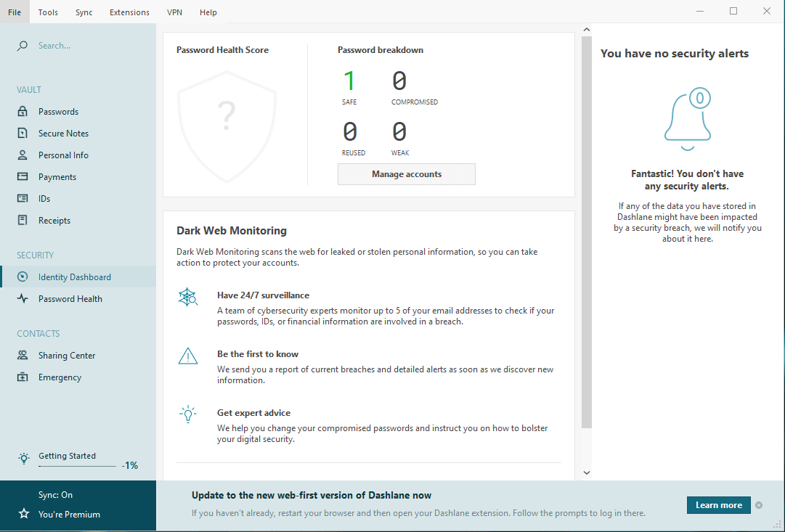Click the Learn more button
Image resolution: width=785 pixels, height=532 pixels.
click(718, 505)
